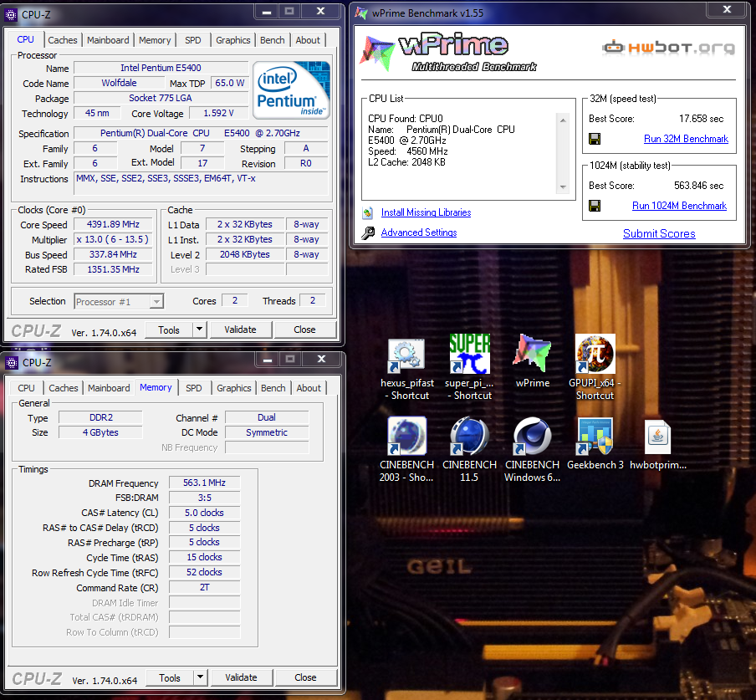Click the Install Missing Libraries link
The height and width of the screenshot is (700, 756).
click(427, 212)
